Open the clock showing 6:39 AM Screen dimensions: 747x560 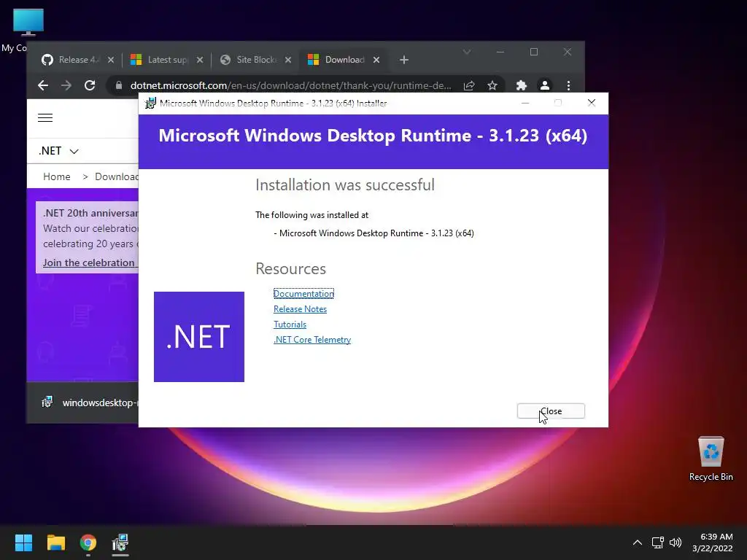713,542
